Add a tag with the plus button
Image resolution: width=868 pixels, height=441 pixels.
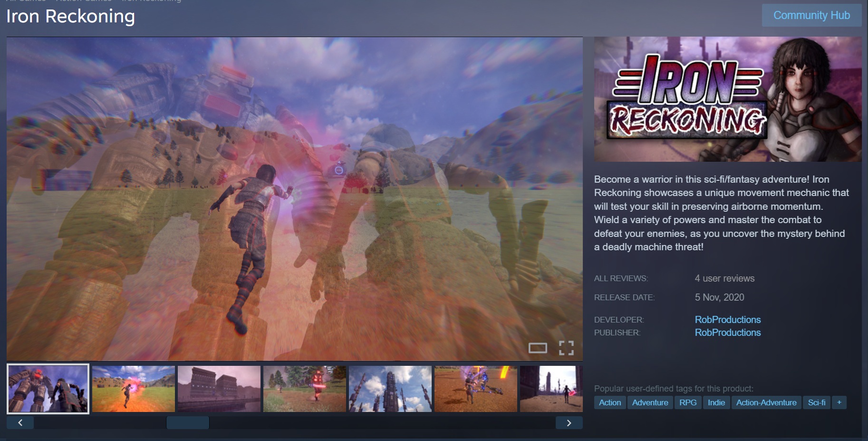pos(839,402)
